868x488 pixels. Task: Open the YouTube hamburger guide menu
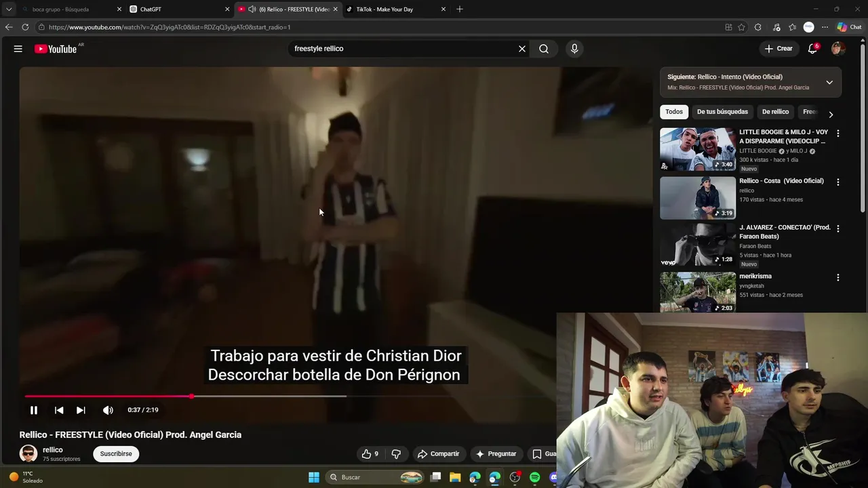point(18,49)
